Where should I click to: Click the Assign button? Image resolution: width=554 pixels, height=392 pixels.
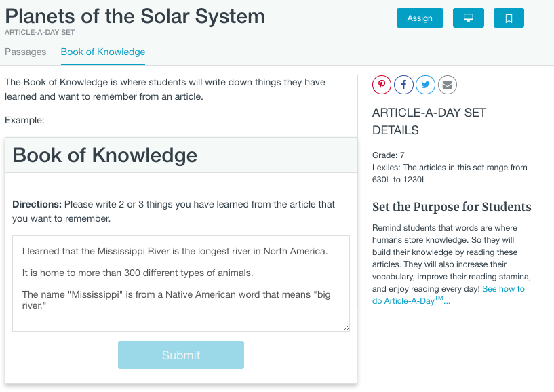click(419, 18)
